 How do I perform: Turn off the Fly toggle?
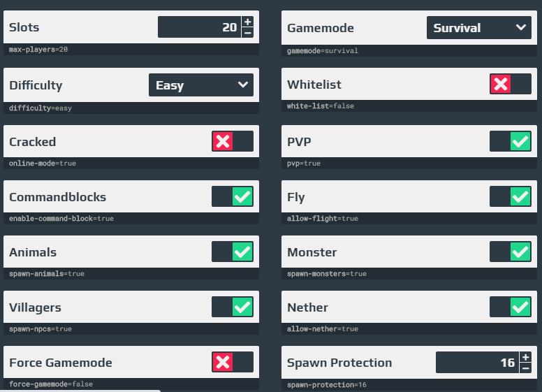coord(510,196)
